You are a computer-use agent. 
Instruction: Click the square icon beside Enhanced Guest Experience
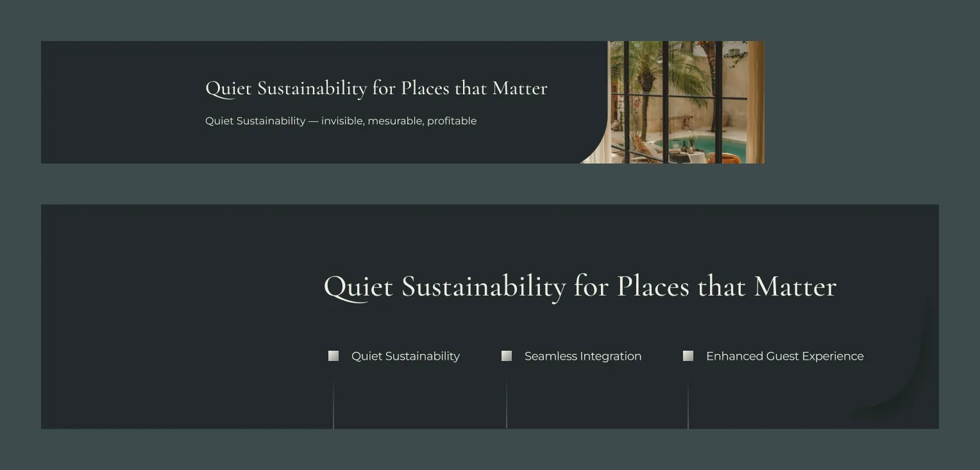click(688, 356)
